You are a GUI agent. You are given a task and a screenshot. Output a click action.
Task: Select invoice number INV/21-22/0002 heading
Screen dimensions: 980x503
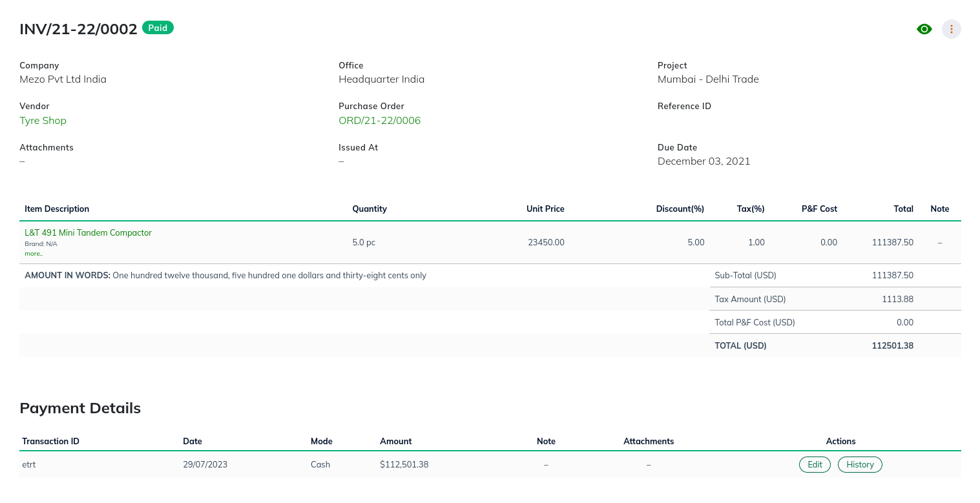(x=78, y=29)
